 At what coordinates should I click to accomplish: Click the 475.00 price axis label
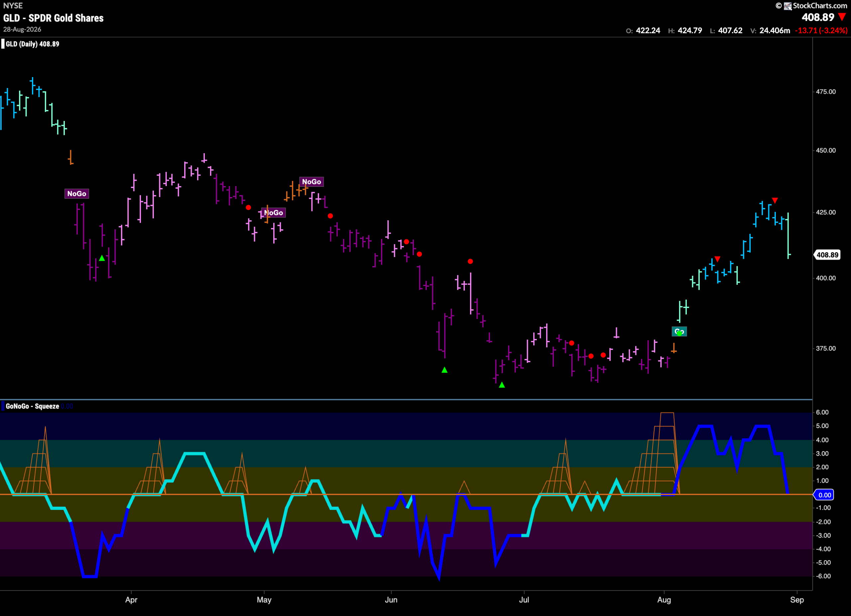coord(826,92)
